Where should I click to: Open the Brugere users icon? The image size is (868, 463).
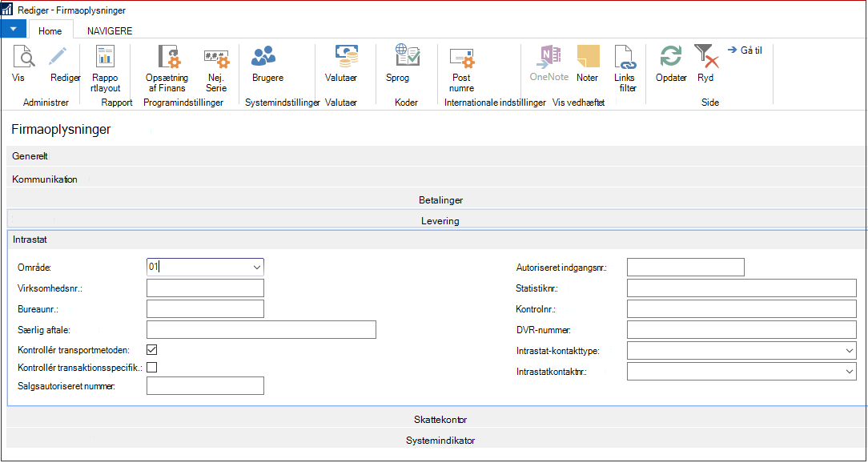(x=263, y=57)
